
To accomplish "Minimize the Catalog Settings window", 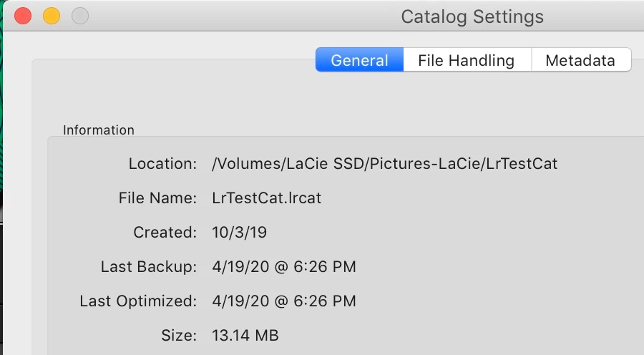I will click(52, 16).
